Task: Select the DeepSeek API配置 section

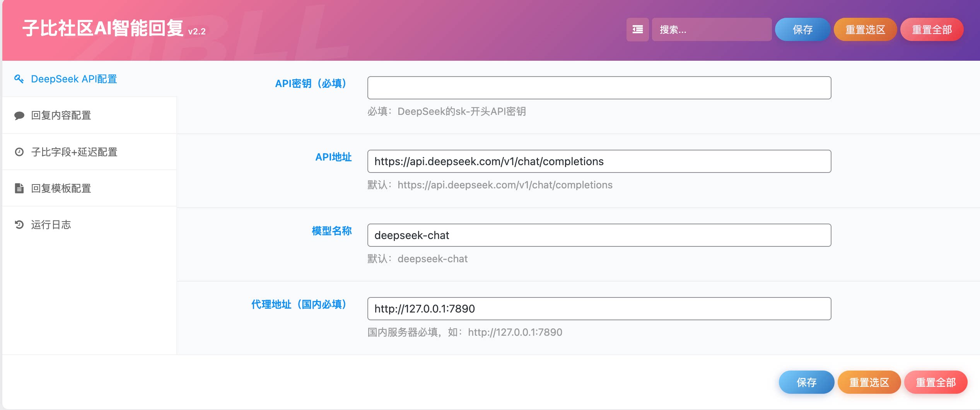Action: tap(73, 79)
